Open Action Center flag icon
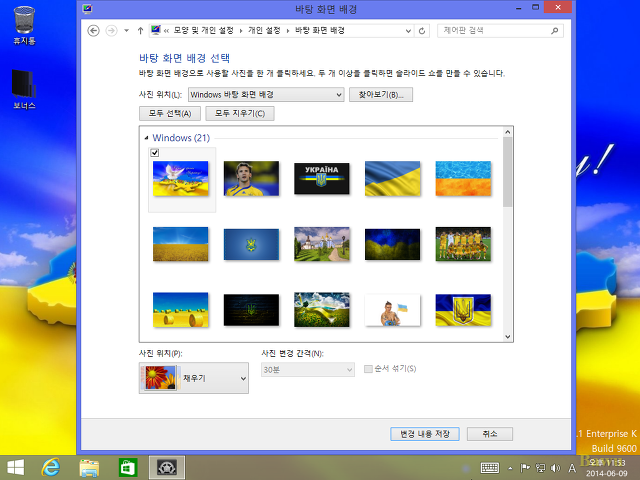The image size is (640, 480). pos(525,468)
